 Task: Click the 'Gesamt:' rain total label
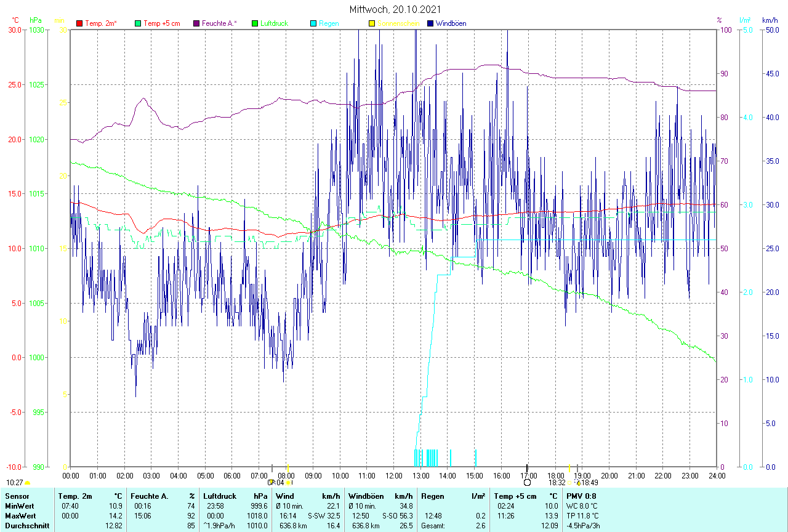[433, 526]
